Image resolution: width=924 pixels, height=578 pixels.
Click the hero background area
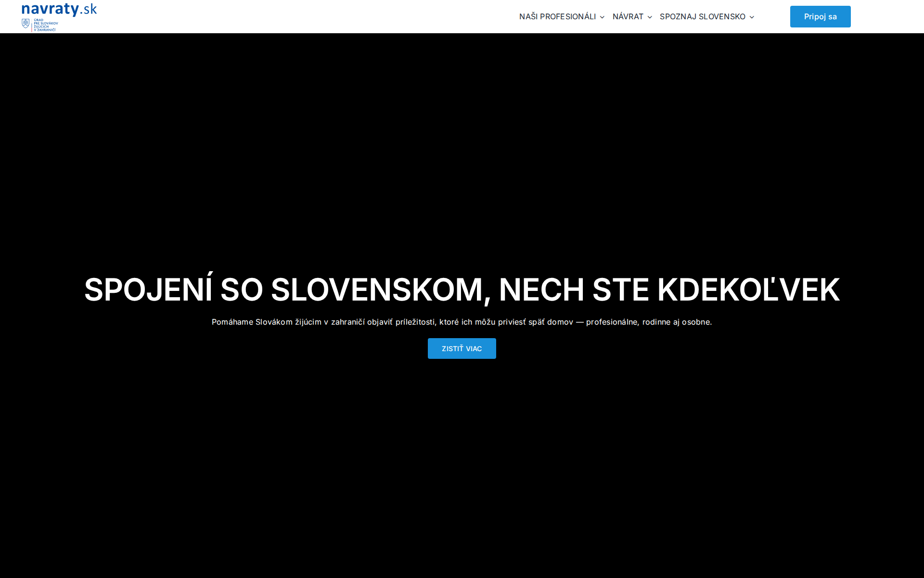462,144
